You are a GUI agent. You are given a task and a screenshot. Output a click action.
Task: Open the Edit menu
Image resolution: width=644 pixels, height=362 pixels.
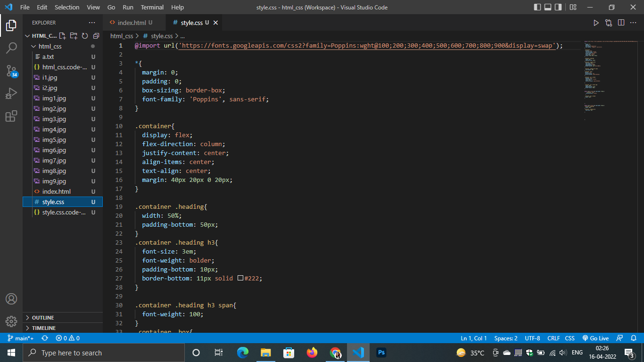(x=42, y=8)
